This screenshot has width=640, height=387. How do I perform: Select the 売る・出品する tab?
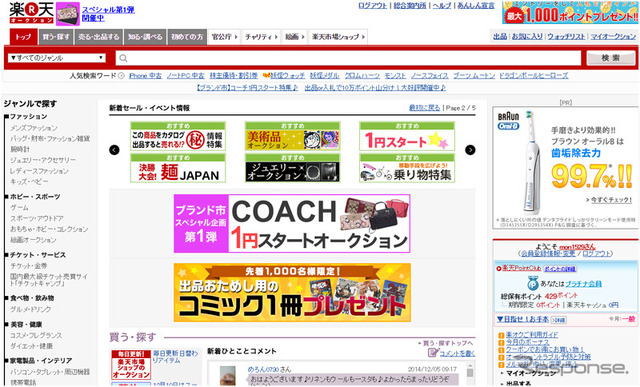pyautogui.click(x=99, y=37)
